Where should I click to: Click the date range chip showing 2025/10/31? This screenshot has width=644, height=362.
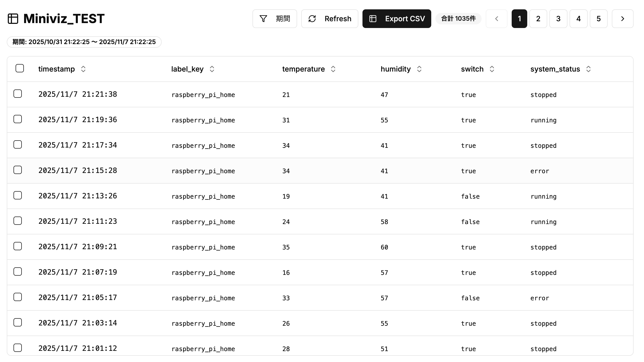pyautogui.click(x=84, y=42)
